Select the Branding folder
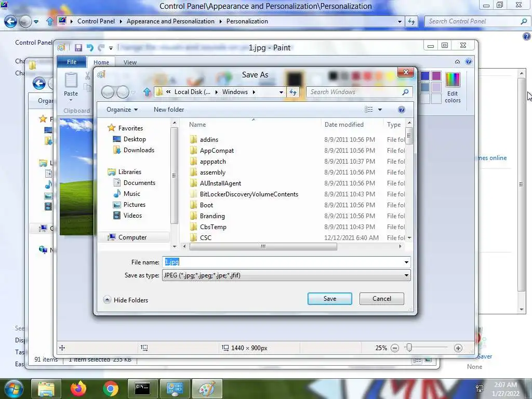 [x=212, y=216]
